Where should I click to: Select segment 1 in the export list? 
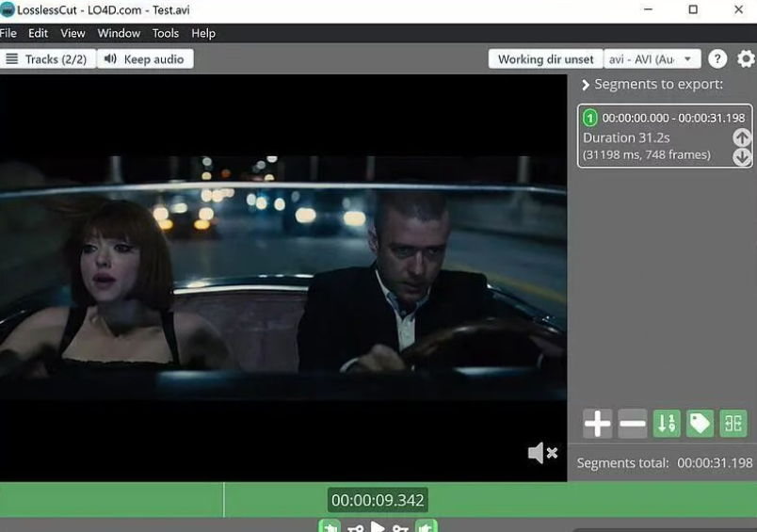point(650,136)
